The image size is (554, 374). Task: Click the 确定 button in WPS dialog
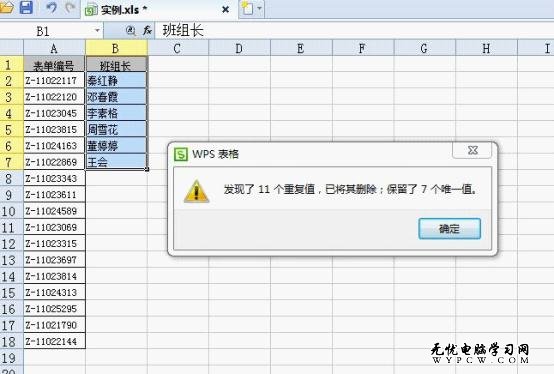pyautogui.click(x=449, y=229)
